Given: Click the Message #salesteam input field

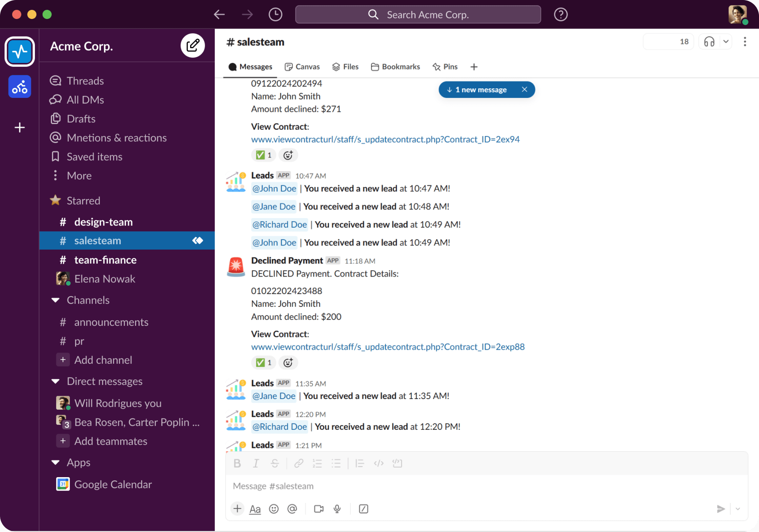Looking at the screenshot, I should click(x=487, y=486).
